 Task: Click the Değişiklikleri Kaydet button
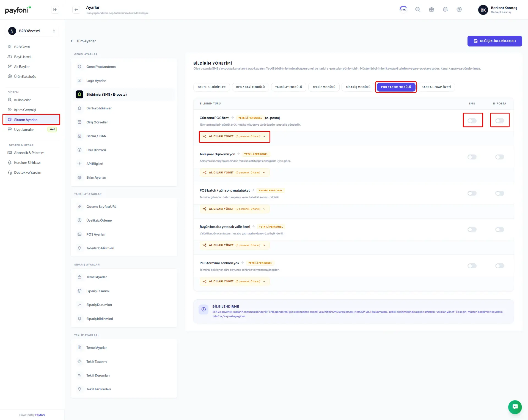coord(494,41)
